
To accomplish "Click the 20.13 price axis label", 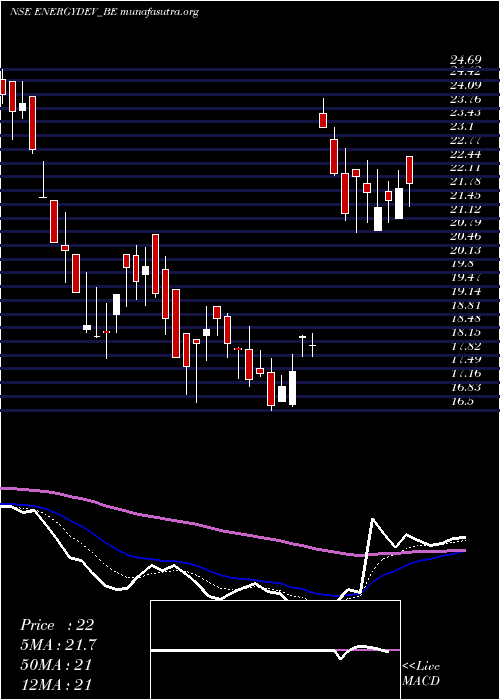I will [x=465, y=250].
